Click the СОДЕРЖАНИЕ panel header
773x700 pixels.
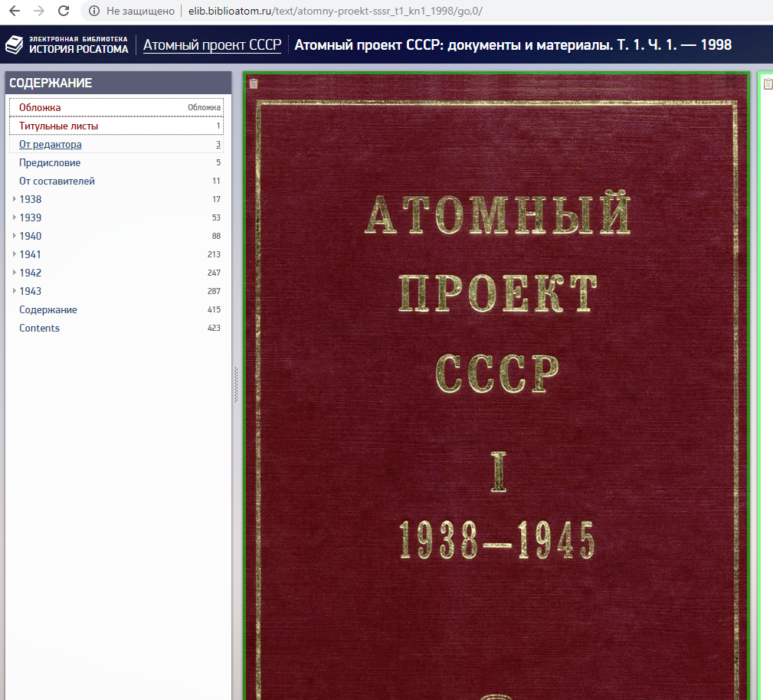tap(118, 83)
